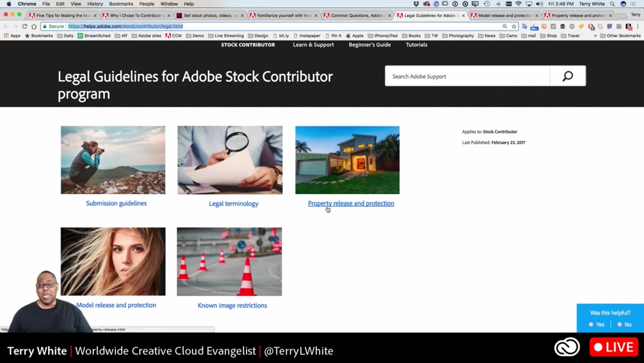The image size is (644, 363).
Task: Close the Five Tips for Making tab
Action: 95,16
